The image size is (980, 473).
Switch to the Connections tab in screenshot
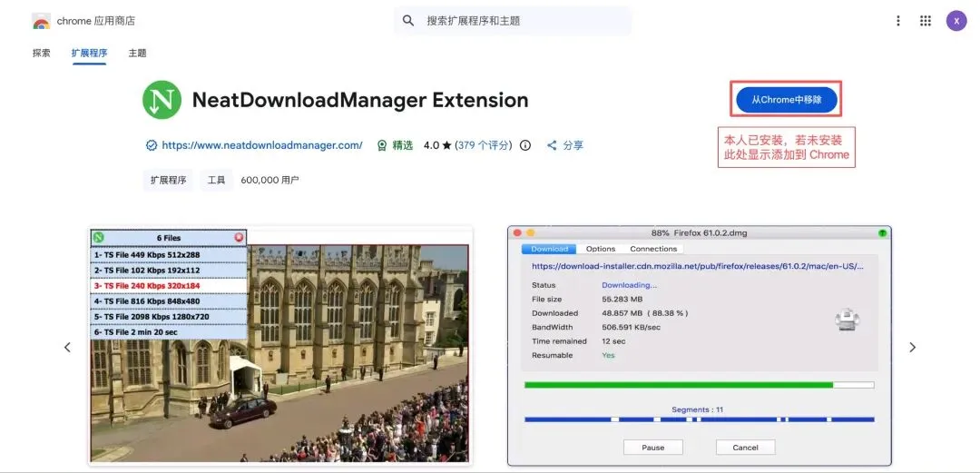[653, 249]
